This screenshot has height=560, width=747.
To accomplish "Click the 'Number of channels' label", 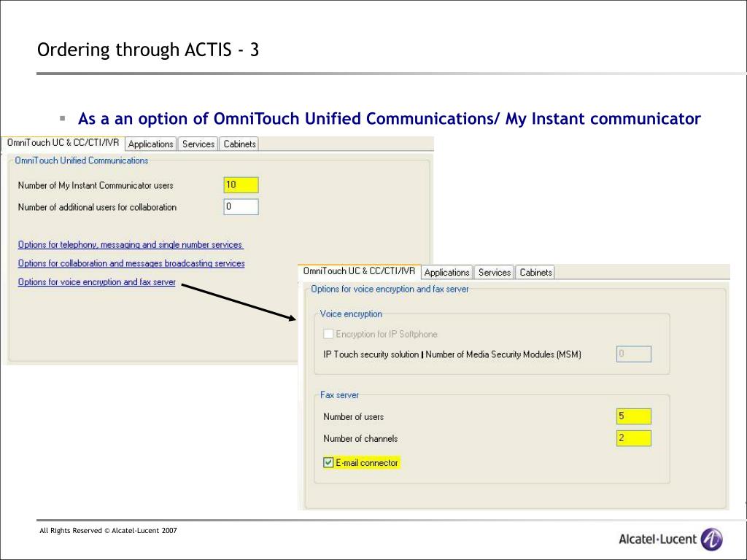I will (x=360, y=438).
